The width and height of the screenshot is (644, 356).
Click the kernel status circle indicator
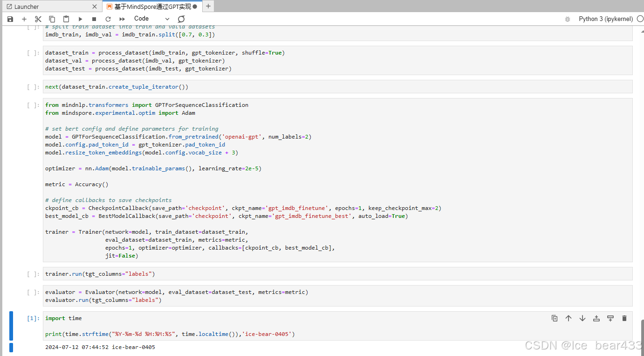[640, 19]
